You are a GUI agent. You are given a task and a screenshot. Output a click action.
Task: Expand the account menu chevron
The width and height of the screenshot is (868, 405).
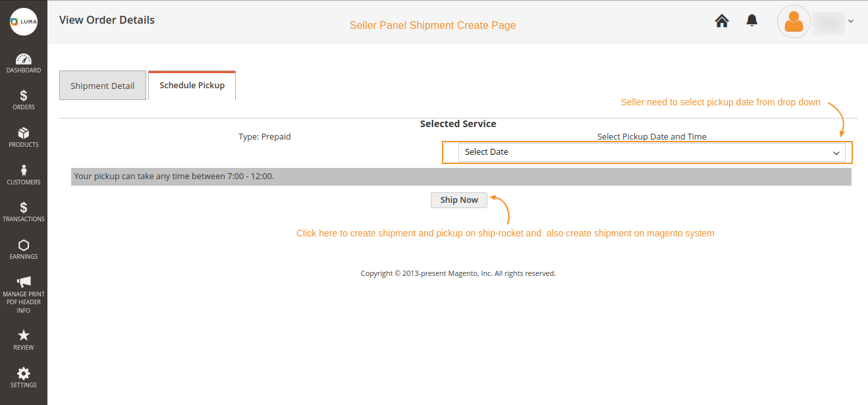point(851,21)
